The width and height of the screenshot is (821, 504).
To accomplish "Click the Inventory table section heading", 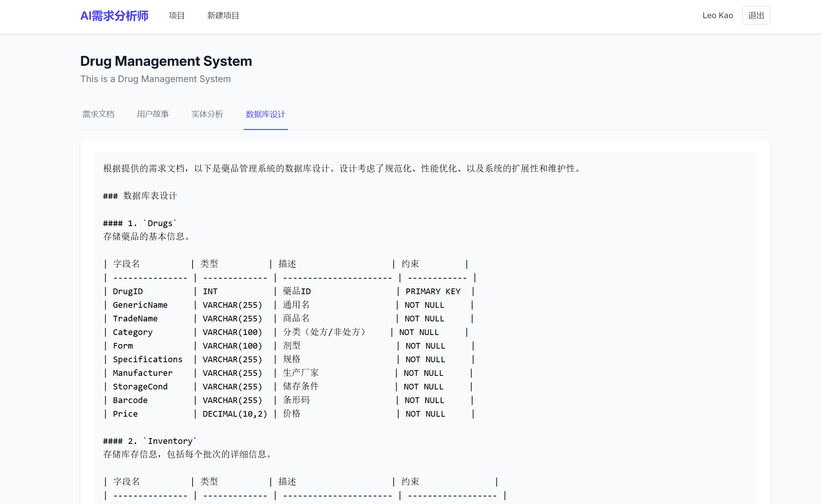I will click(x=150, y=441).
